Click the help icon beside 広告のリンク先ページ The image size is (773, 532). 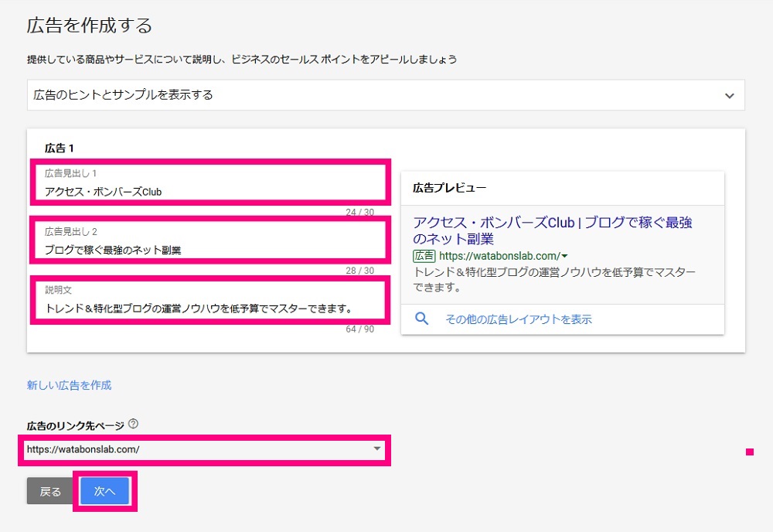[133, 424]
